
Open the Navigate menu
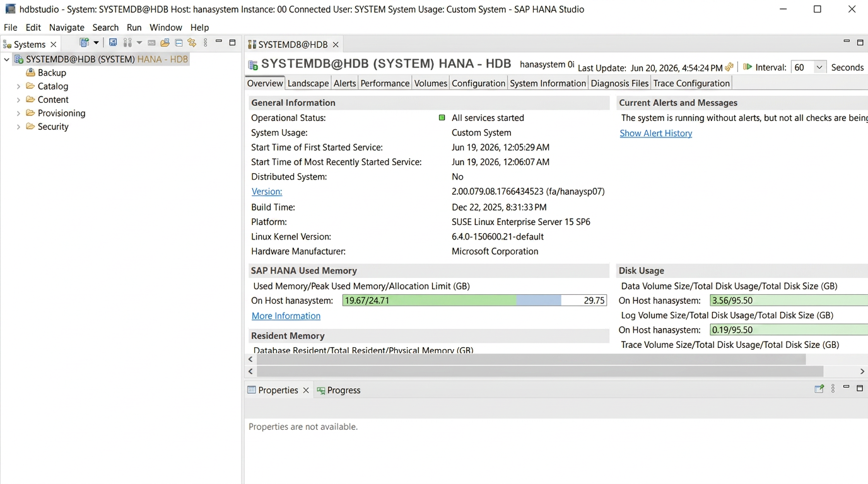pyautogui.click(x=67, y=27)
